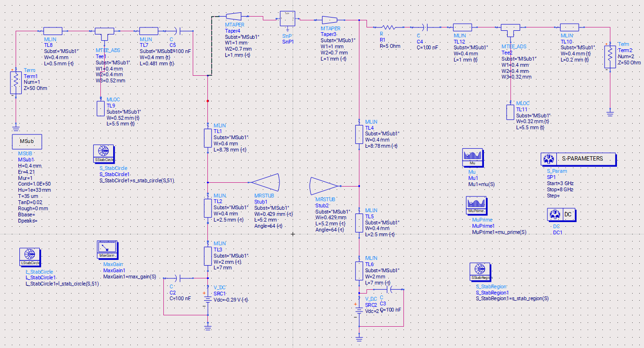The width and height of the screenshot is (644, 348).
Task: Click the MaxGain1=max_gain(S) equation text
Action: pyautogui.click(x=129, y=277)
